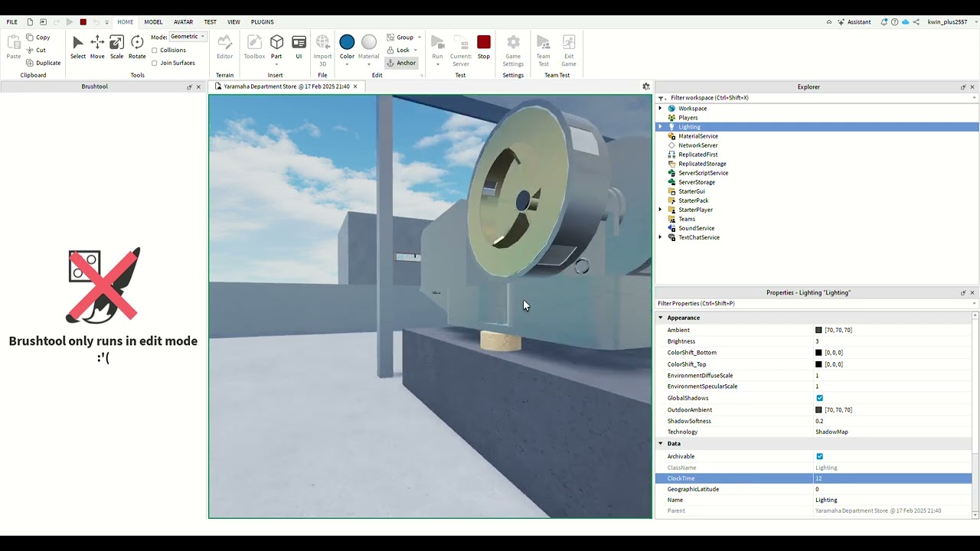Toggle the Collisions checkbox
Image resolution: width=980 pixels, height=551 pixels.
155,50
